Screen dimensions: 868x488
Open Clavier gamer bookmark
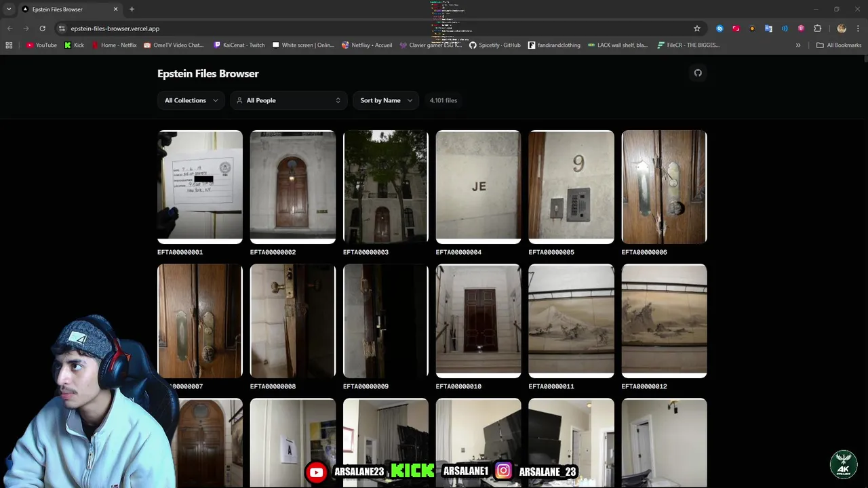click(x=431, y=45)
